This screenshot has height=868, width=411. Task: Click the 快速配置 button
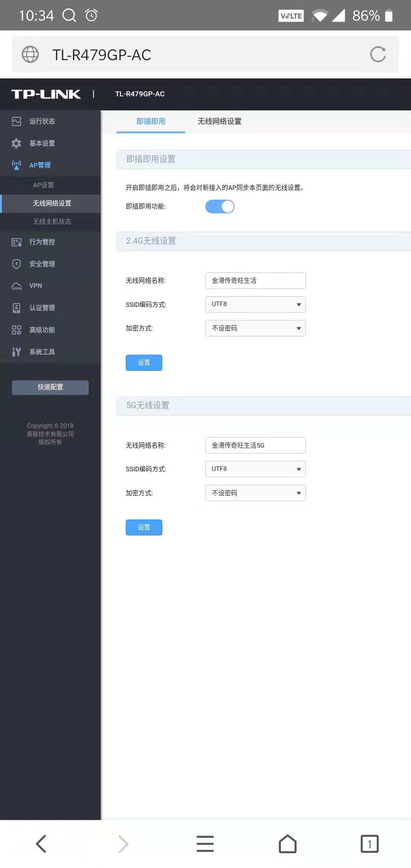pyautogui.click(x=50, y=387)
